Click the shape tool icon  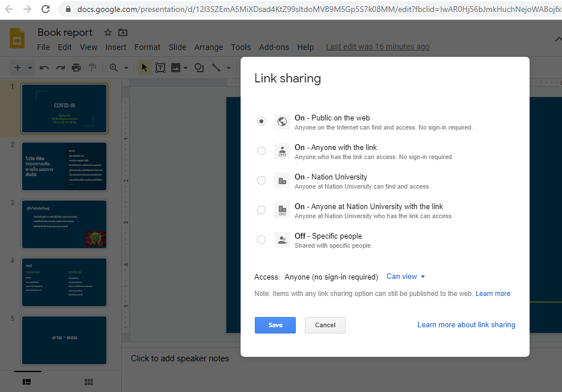(x=199, y=68)
